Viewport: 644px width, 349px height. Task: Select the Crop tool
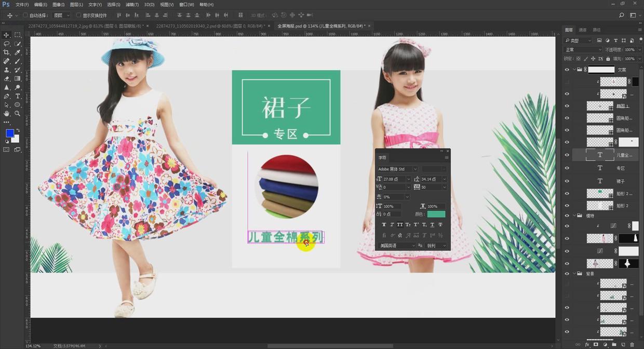pos(6,52)
